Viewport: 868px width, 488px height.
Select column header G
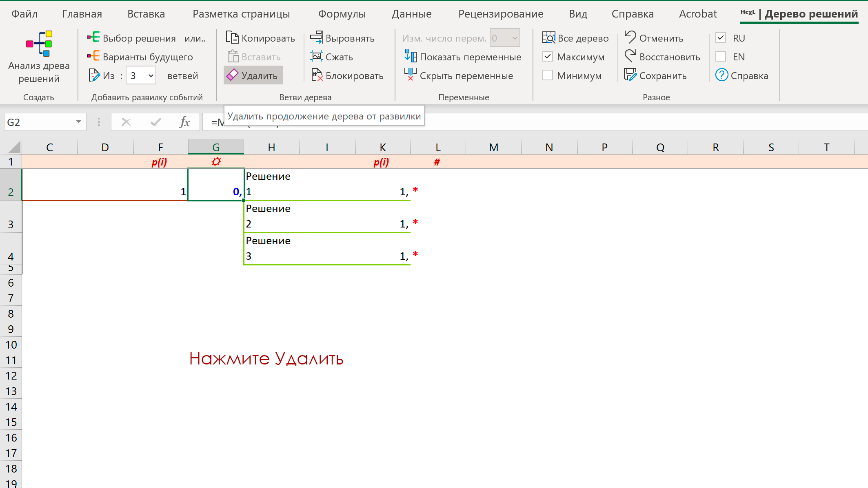(216, 147)
